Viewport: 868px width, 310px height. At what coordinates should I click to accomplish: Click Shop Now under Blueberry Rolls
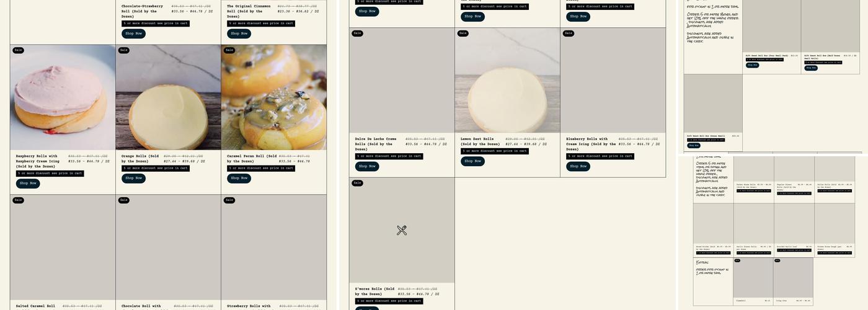578,166
